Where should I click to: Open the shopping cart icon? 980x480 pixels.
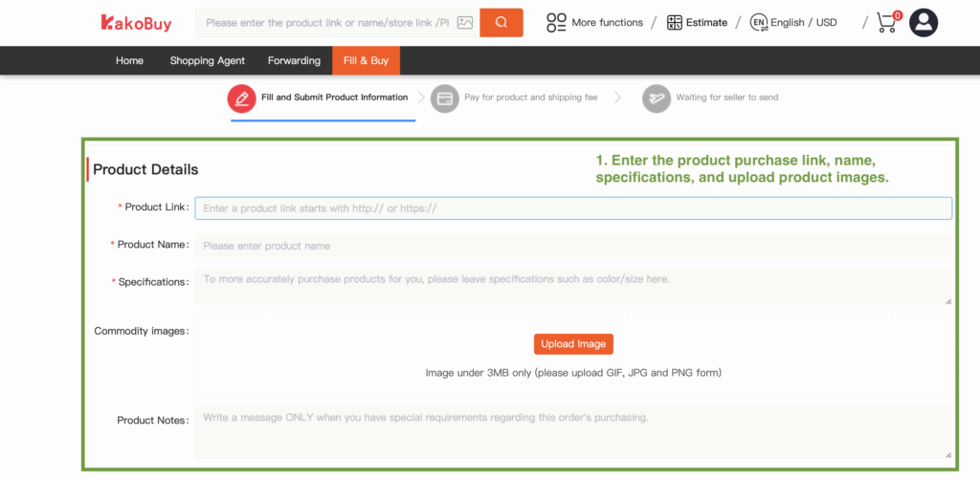coord(887,23)
